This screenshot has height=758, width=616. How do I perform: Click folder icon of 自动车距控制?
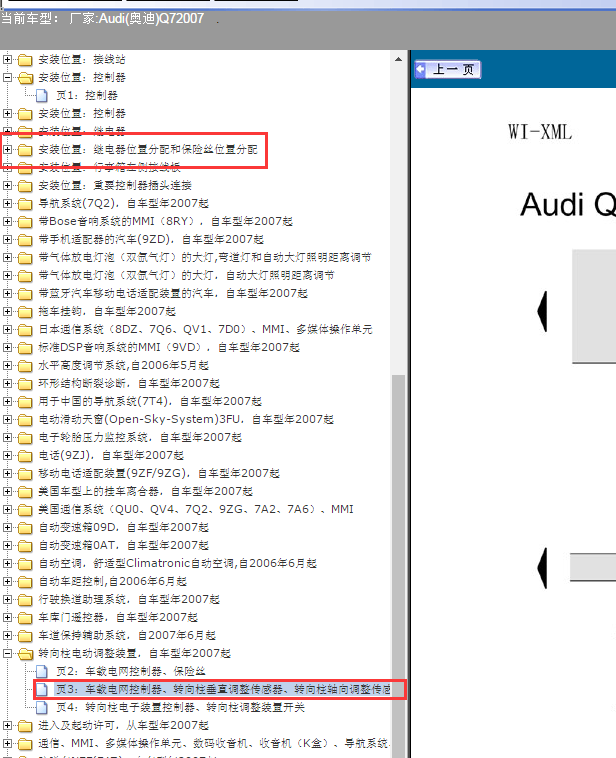pos(25,582)
